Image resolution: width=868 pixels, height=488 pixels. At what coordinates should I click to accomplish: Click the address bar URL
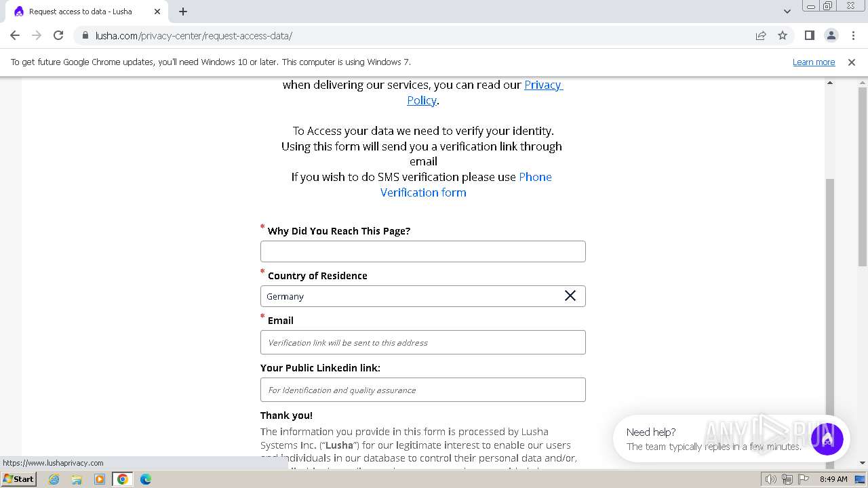point(194,35)
